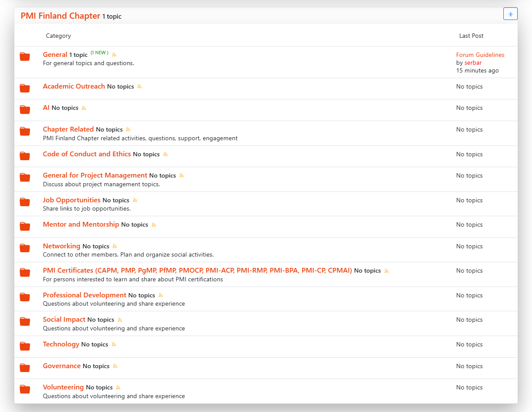View the profile of user serbar

tap(473, 63)
